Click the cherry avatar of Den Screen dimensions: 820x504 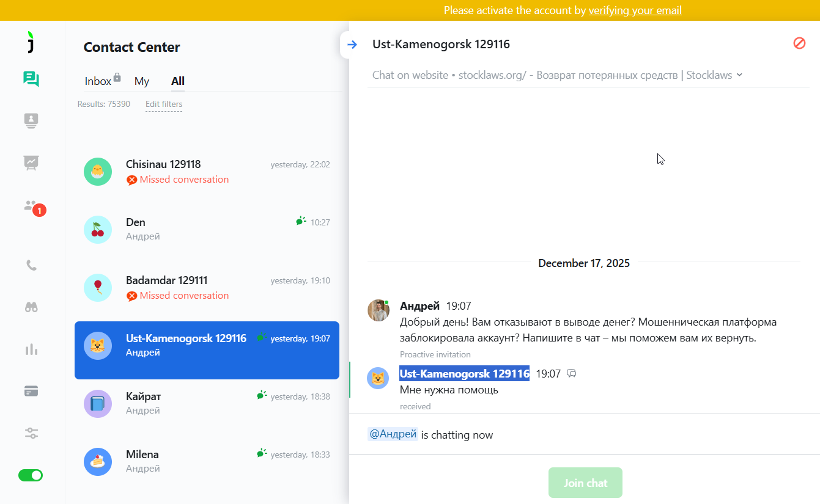click(x=98, y=230)
